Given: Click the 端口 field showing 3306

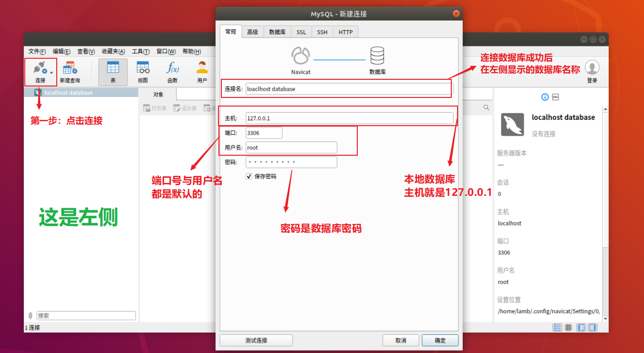Looking at the screenshot, I should pyautogui.click(x=264, y=133).
